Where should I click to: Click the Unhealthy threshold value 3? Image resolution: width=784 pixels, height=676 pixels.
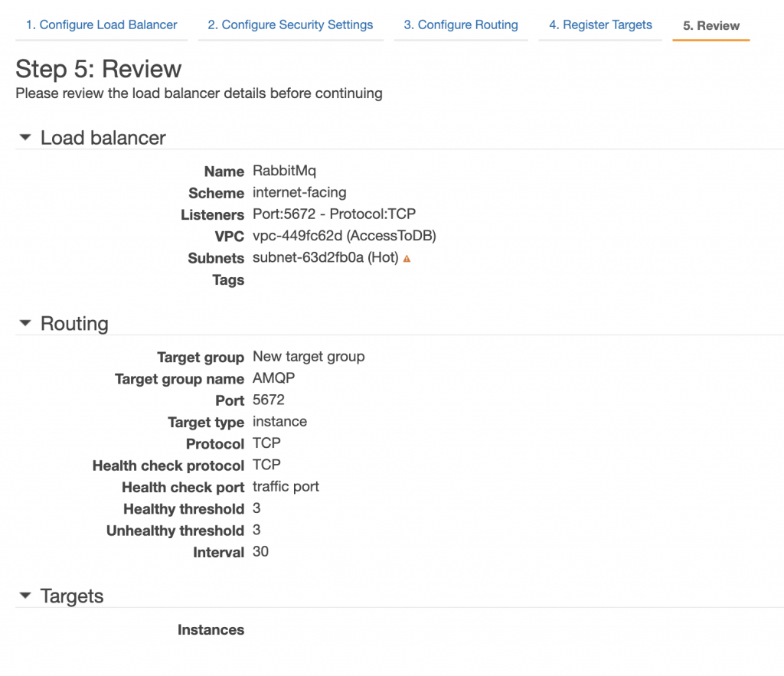tap(256, 530)
